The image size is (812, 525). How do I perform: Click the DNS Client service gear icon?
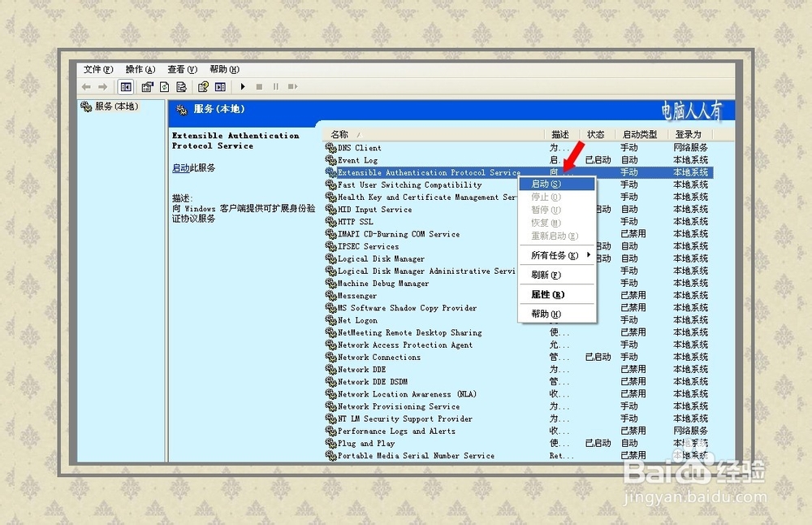[331, 148]
